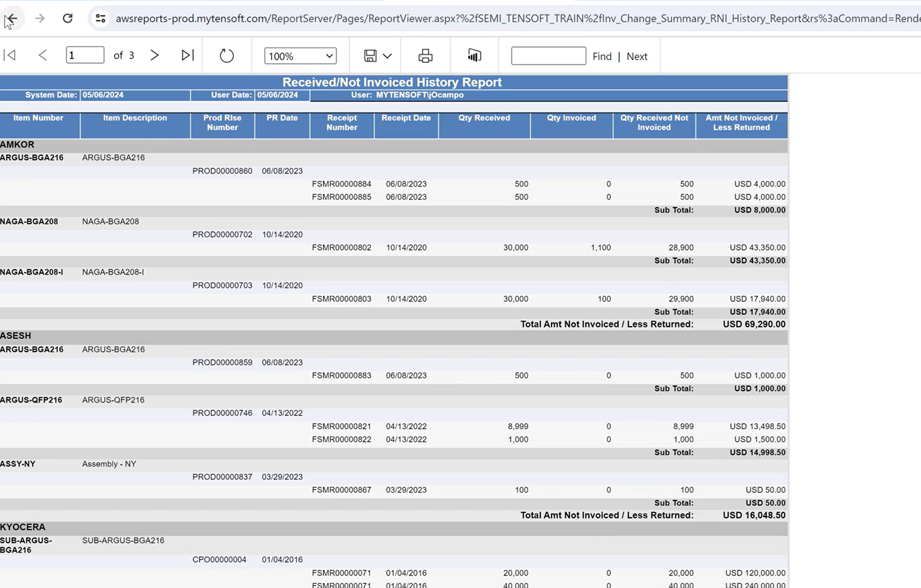Navigate to the next report page

pos(154,55)
